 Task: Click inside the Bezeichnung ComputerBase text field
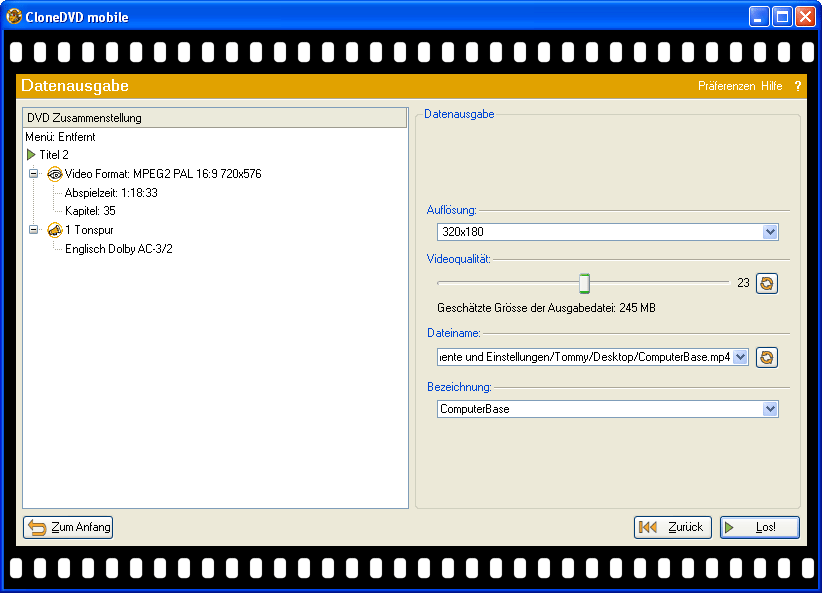600,409
